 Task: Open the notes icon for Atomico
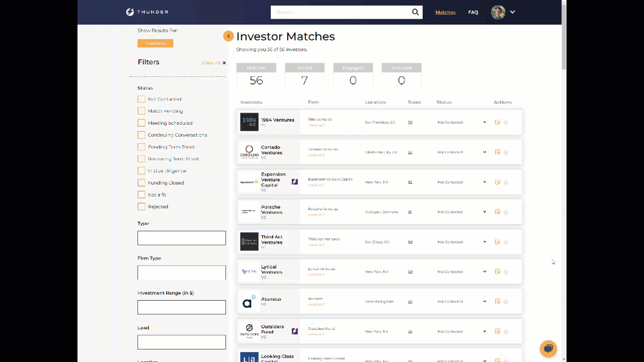click(x=498, y=302)
